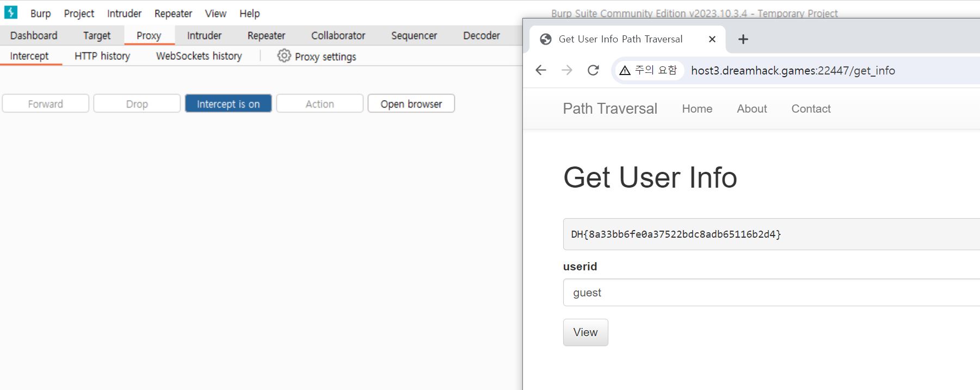Screen dimensions: 980x390
Task: Open the HTTP history sub-tab
Action: (x=102, y=56)
